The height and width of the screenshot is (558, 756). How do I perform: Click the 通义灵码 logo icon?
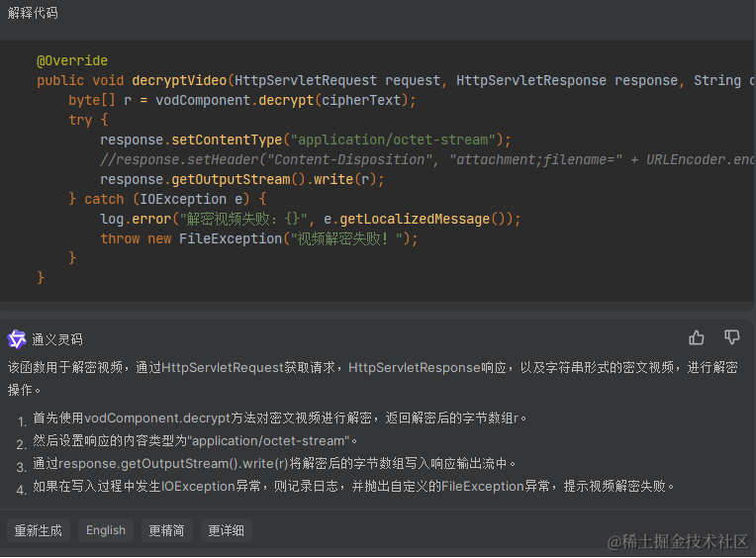click(17, 339)
